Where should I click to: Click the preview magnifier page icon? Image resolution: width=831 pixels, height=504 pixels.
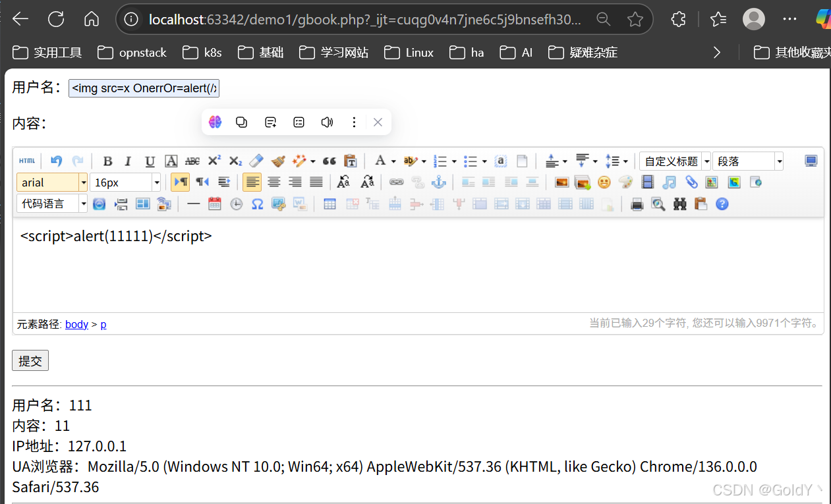tap(658, 204)
